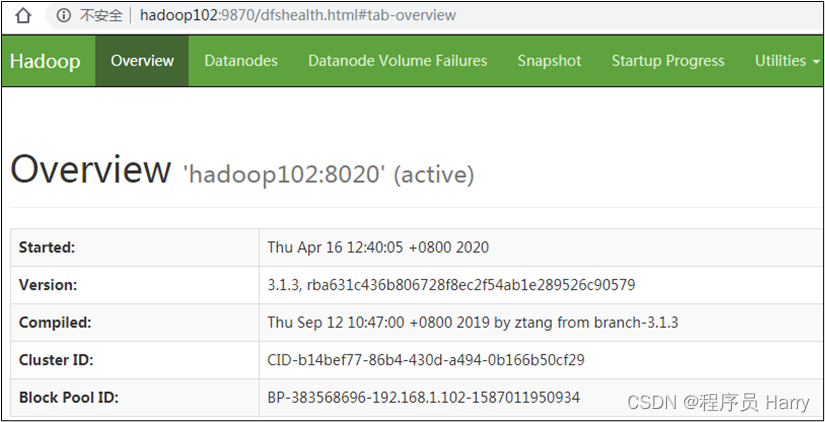
Task: Select the Started timestamp value
Action: pyautogui.click(x=378, y=247)
